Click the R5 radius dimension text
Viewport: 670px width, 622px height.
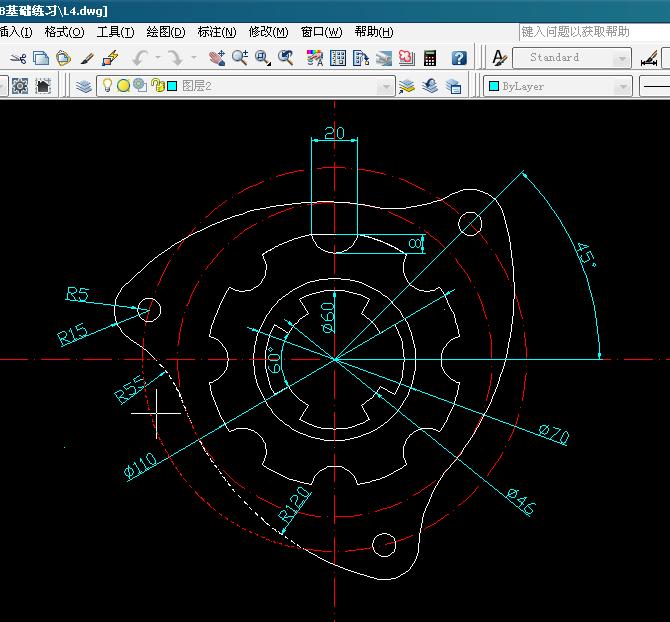[x=78, y=294]
